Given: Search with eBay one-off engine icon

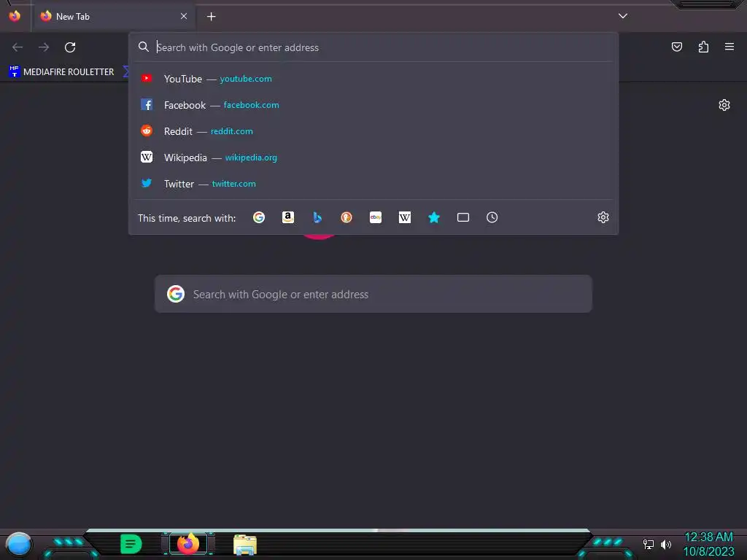Looking at the screenshot, I should [376, 217].
